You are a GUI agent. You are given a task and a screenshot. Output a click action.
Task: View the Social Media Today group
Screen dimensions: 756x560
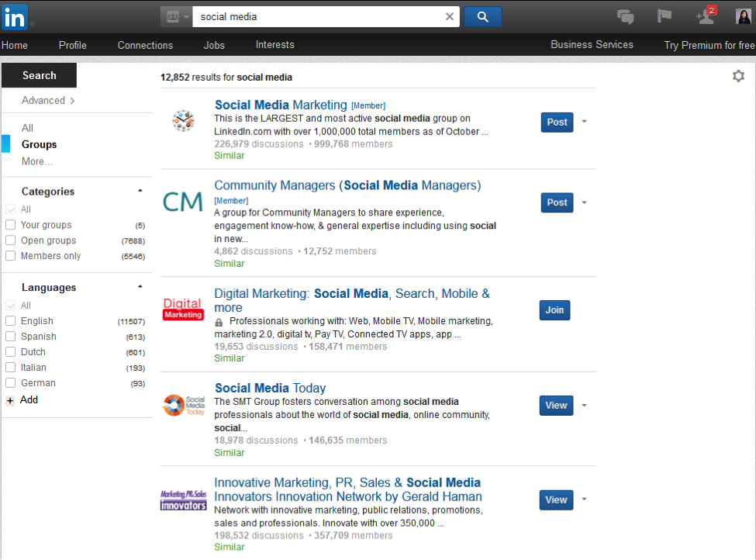557,406
